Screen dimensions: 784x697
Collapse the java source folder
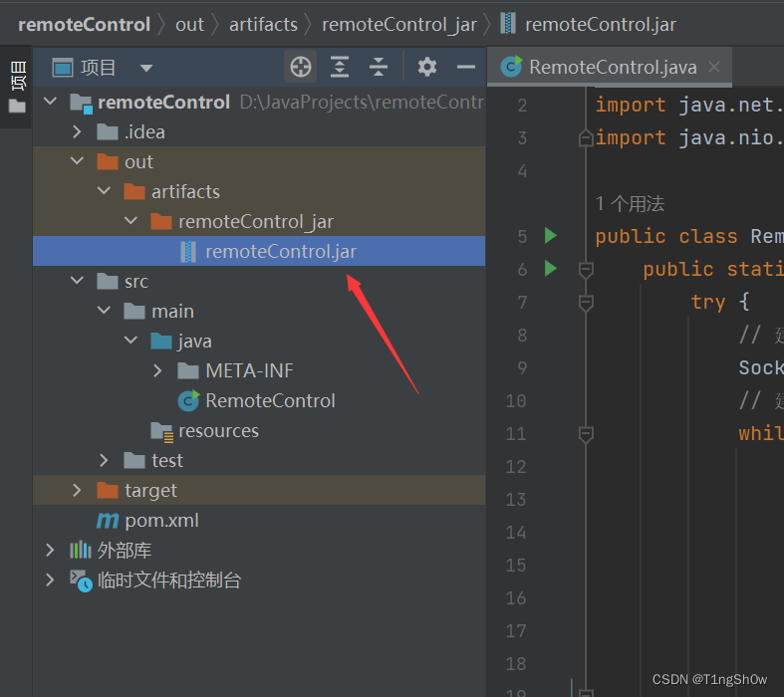pyautogui.click(x=131, y=341)
